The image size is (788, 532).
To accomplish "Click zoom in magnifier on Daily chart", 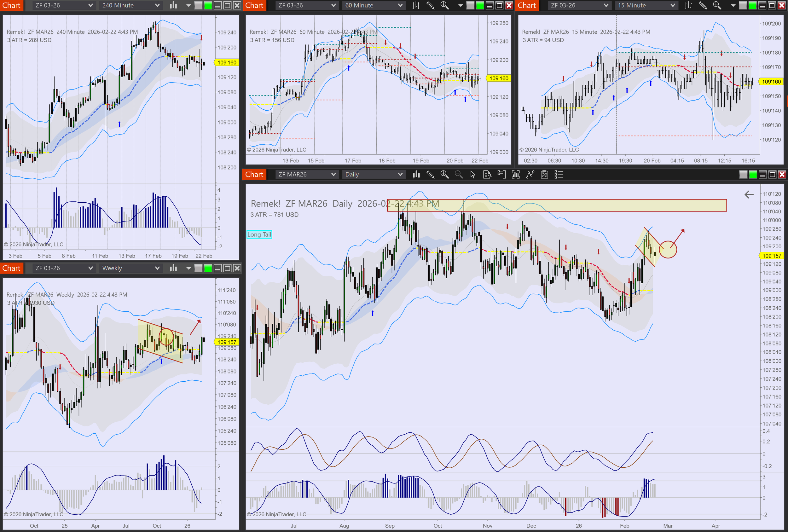I will click(444, 175).
